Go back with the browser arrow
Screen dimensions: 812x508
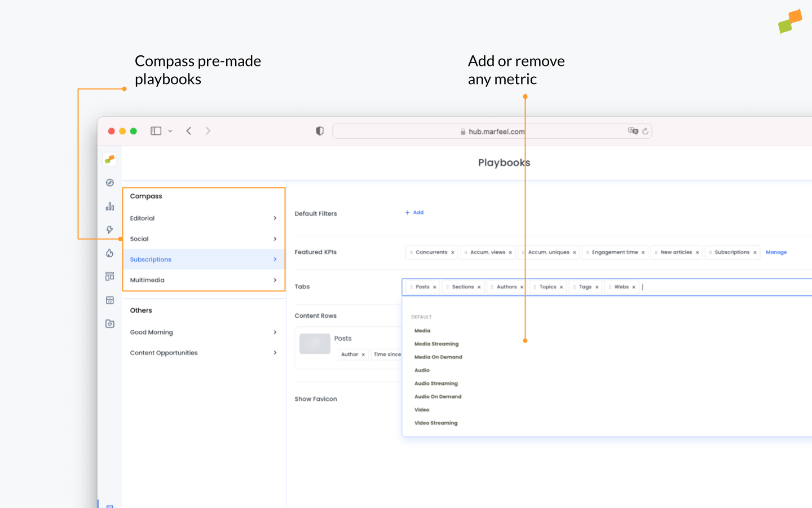(189, 131)
